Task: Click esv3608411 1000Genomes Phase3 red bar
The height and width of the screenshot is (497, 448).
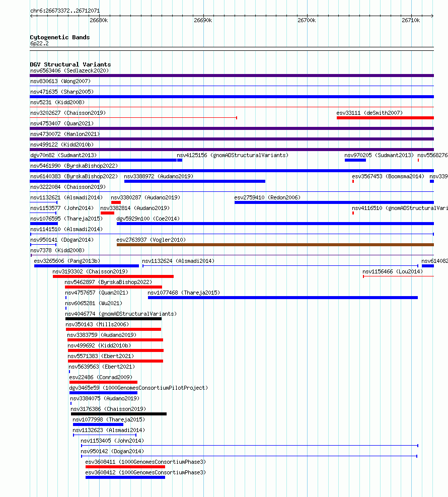Action: pos(125,467)
